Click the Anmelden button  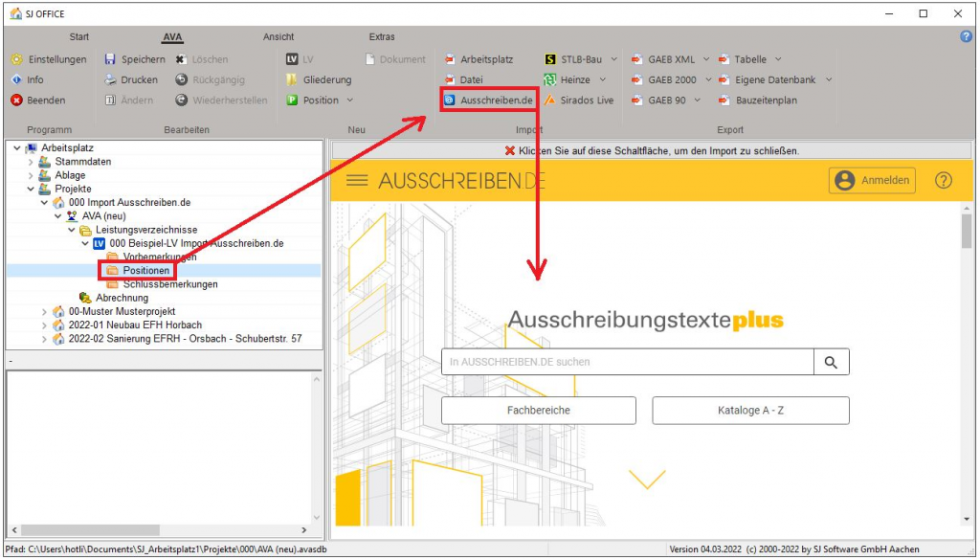tap(872, 180)
